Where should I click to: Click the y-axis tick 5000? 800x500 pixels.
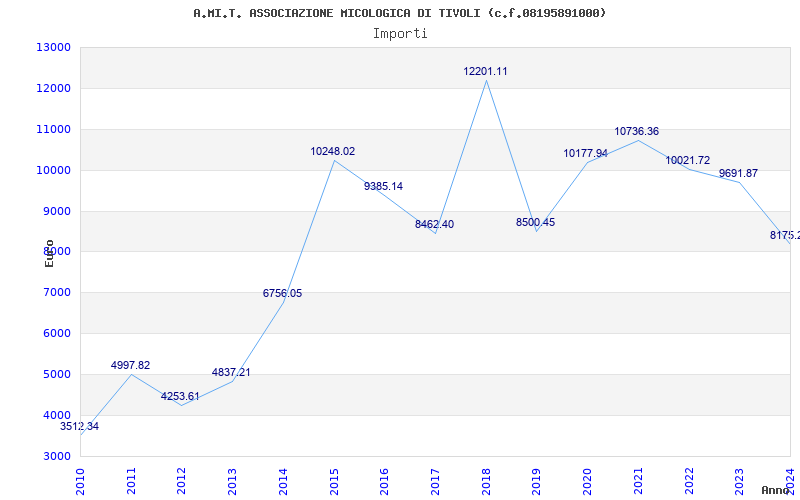point(56,374)
